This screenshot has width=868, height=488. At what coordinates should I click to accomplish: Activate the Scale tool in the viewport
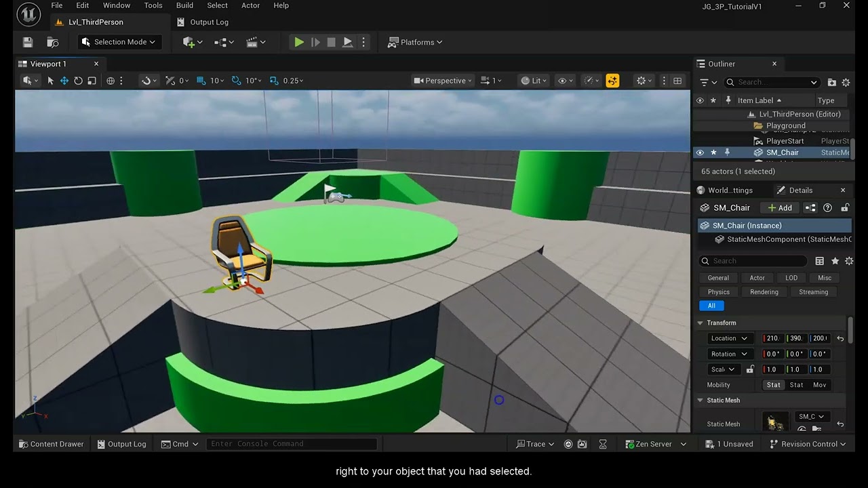[x=92, y=81]
